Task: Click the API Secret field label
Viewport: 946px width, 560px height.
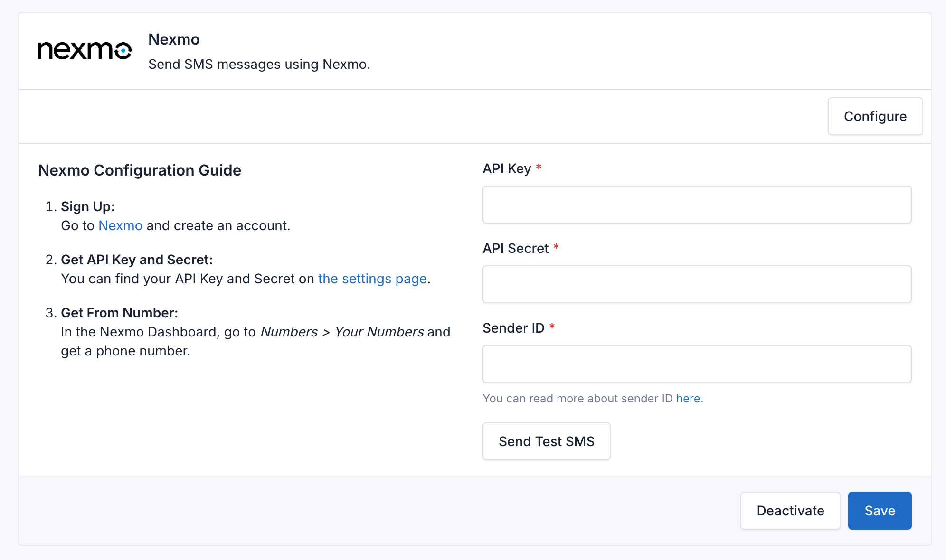Action: tap(516, 248)
